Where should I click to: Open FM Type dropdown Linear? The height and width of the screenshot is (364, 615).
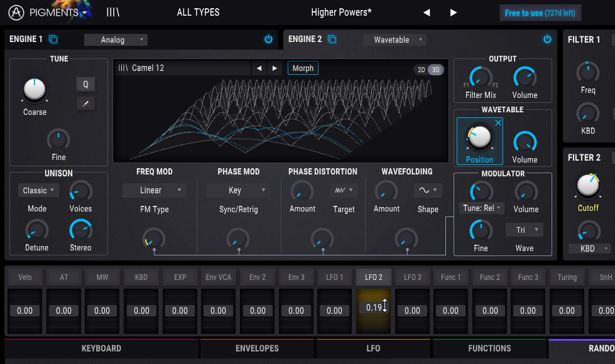click(154, 190)
